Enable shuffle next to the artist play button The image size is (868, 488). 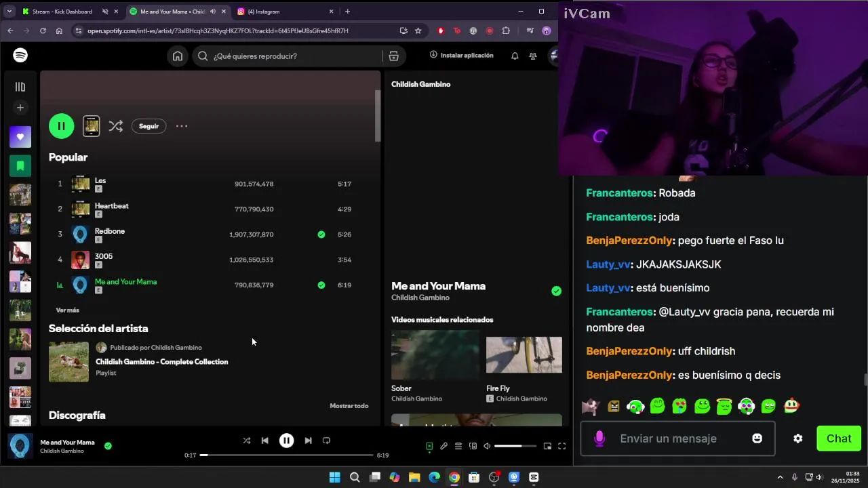pos(116,126)
